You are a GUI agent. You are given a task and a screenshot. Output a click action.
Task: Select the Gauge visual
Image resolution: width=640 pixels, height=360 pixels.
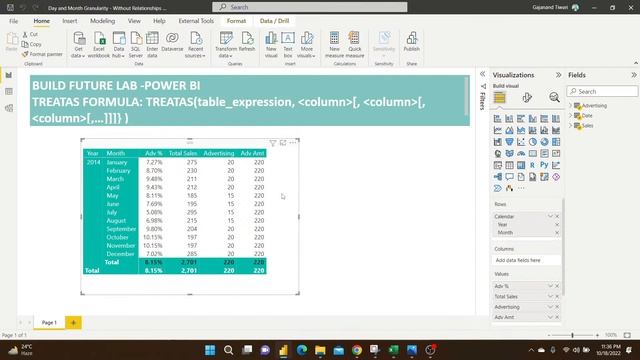[521, 153]
